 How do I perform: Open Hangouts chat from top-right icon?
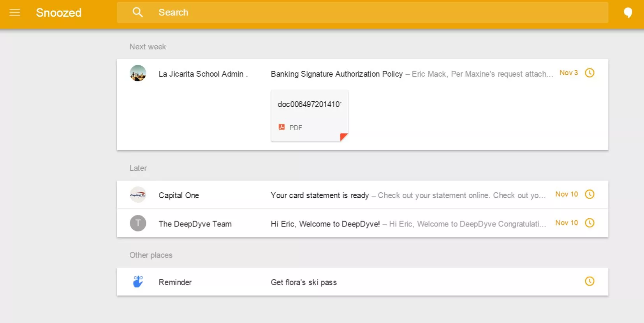point(628,13)
